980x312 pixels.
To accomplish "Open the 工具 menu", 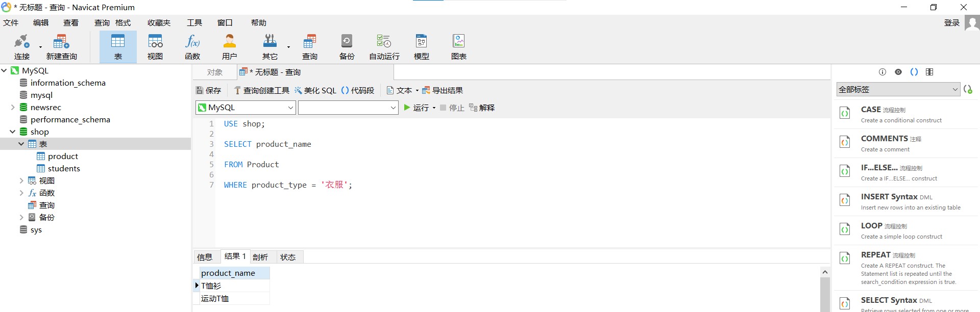I will 194,23.
